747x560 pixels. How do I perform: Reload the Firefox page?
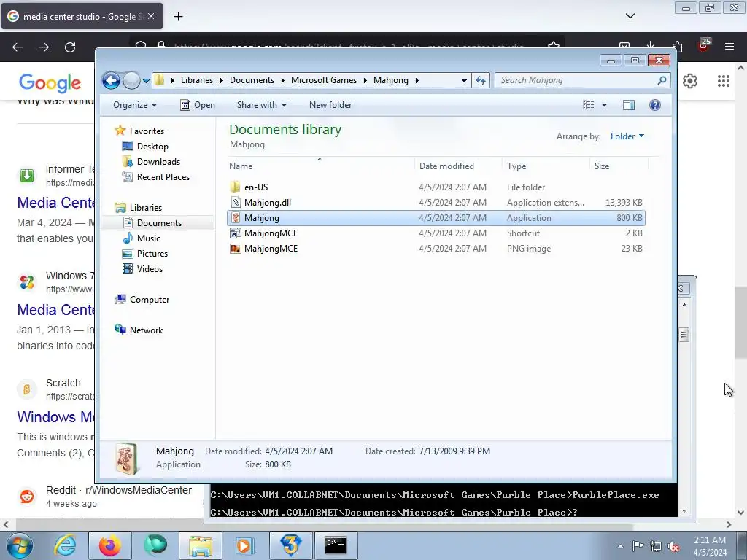(x=70, y=47)
